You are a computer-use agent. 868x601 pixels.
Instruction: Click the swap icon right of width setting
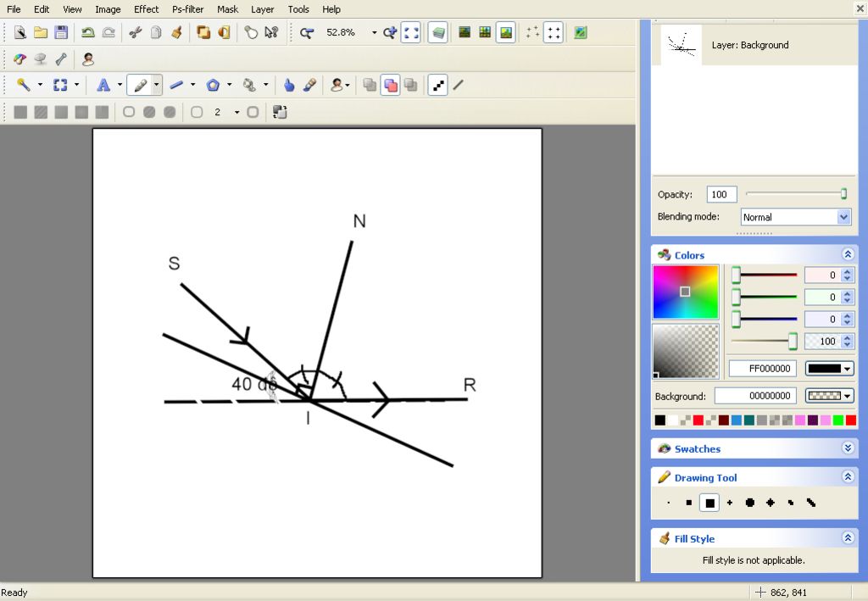click(x=280, y=112)
